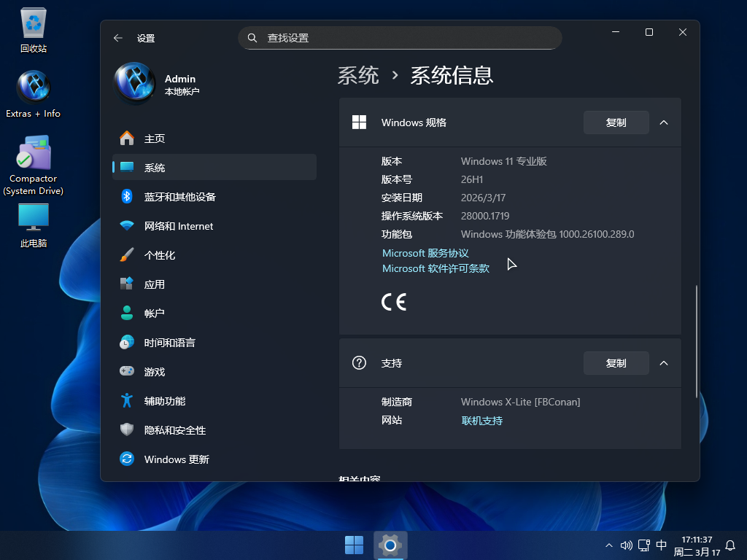Collapse the Windows specifications section chevron

pos(664,122)
